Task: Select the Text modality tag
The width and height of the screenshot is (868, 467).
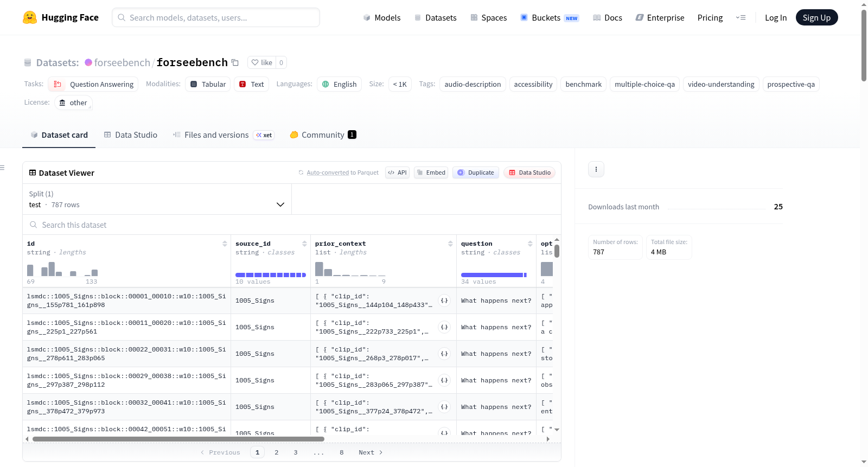Action: pyautogui.click(x=251, y=84)
